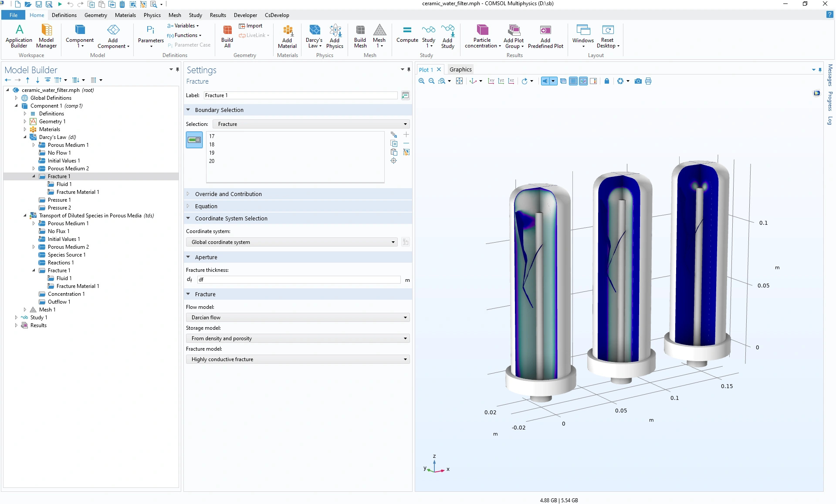Click the Save icon in quick access toolbar

[39, 4]
